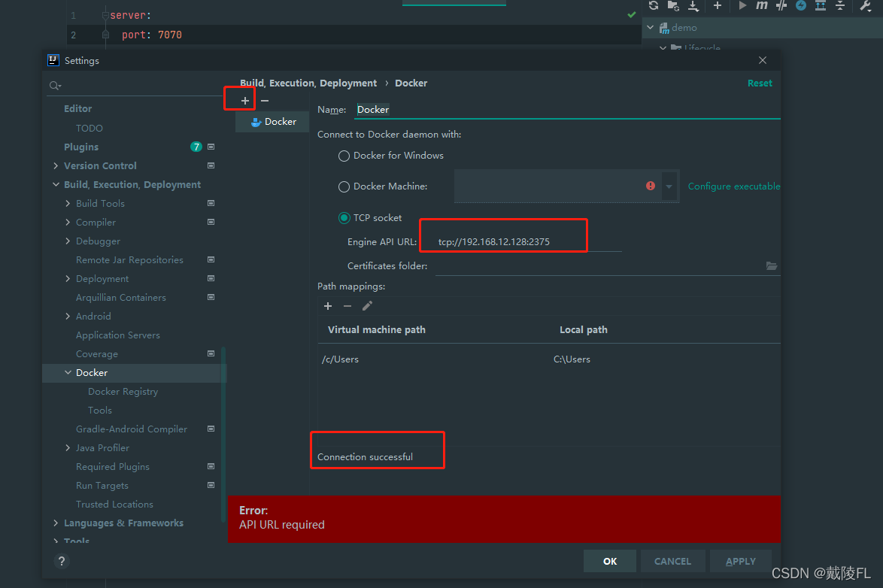This screenshot has height=588, width=883.
Task: Open help question mark button
Action: click(x=62, y=561)
